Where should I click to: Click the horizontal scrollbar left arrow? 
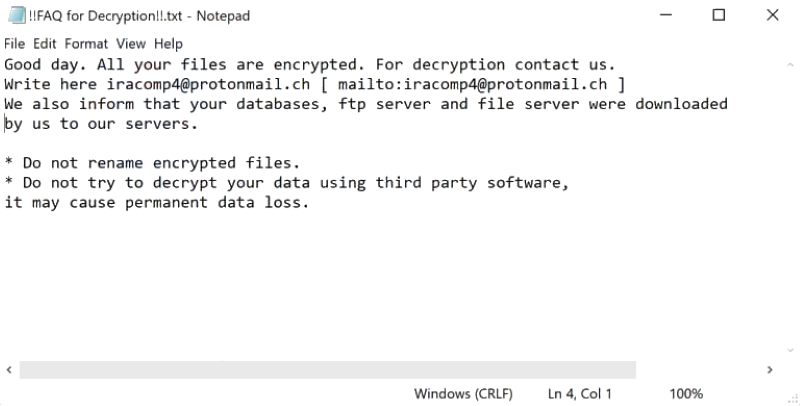pos(9,370)
